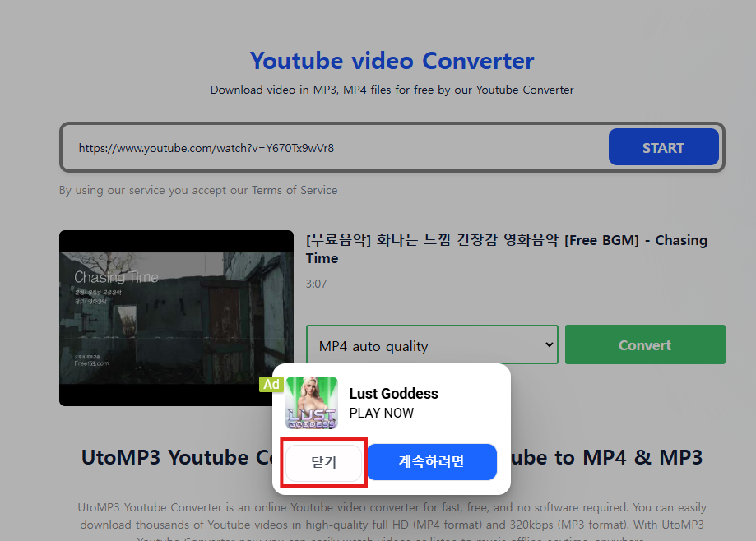Click the Youtube video Converter heading
This screenshot has width=756, height=541.
(392, 61)
